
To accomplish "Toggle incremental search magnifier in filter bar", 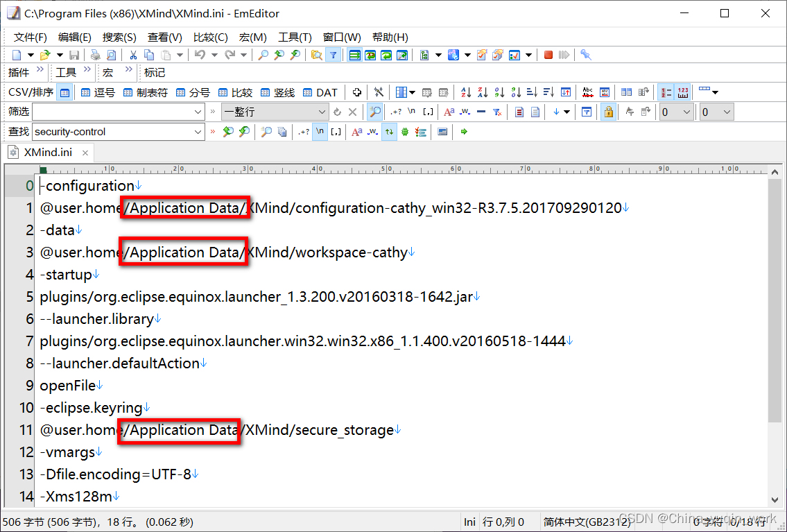I will tap(375, 112).
